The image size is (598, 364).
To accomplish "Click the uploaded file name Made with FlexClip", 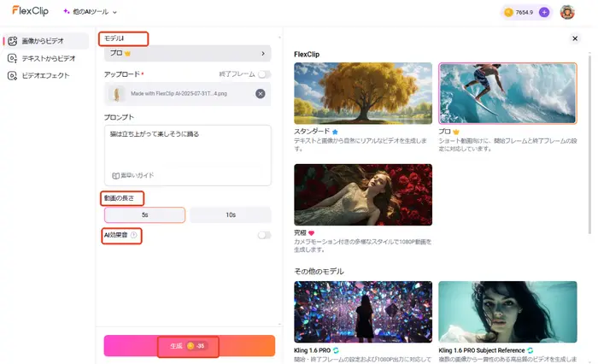I will tap(179, 93).
